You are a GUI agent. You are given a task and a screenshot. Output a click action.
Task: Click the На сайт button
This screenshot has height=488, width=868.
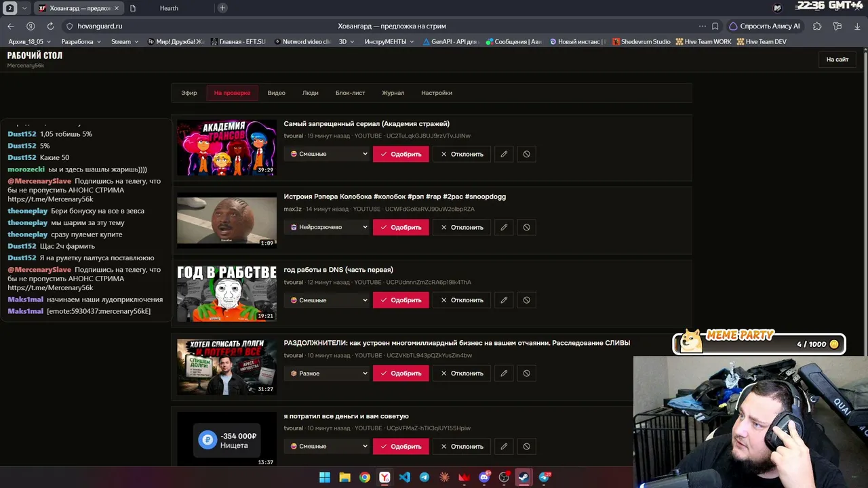(x=837, y=60)
